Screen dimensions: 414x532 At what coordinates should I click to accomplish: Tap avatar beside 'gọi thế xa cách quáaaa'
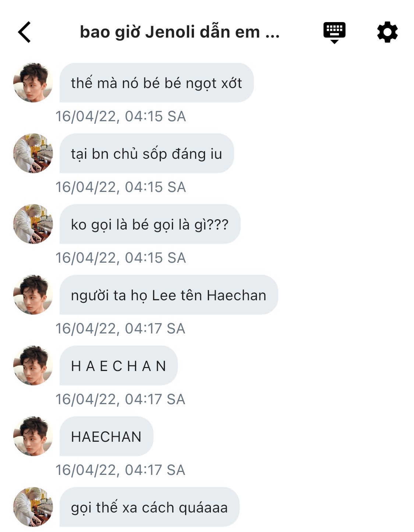pyautogui.click(x=33, y=507)
